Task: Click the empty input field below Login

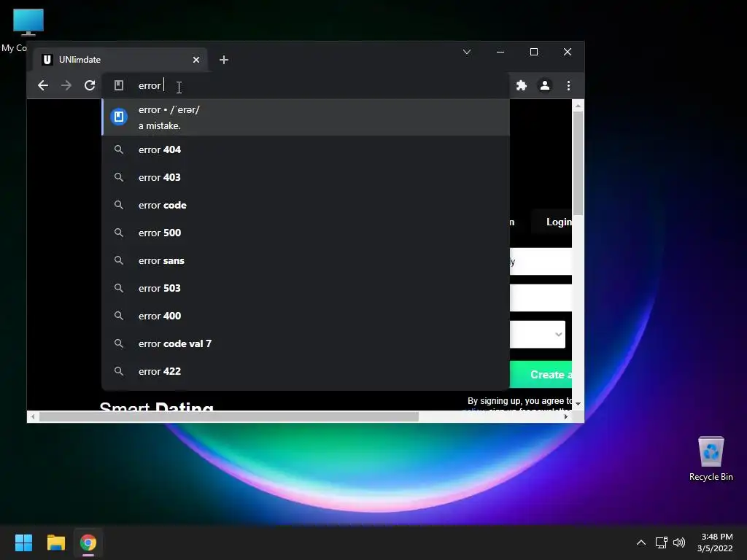Action: pyautogui.click(x=541, y=298)
